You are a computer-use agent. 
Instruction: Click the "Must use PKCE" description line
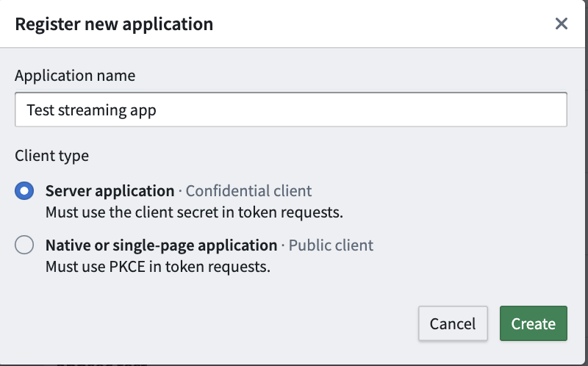(x=157, y=267)
